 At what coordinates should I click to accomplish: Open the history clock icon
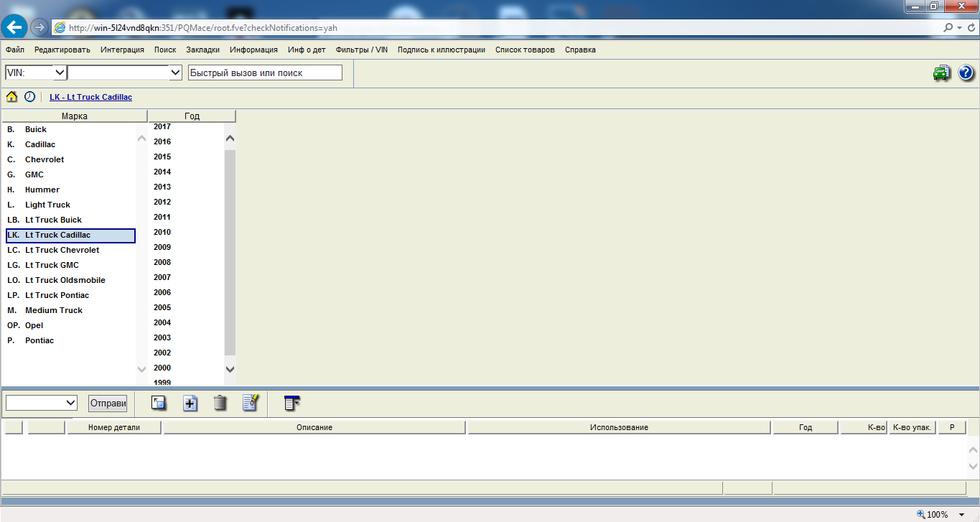(29, 97)
